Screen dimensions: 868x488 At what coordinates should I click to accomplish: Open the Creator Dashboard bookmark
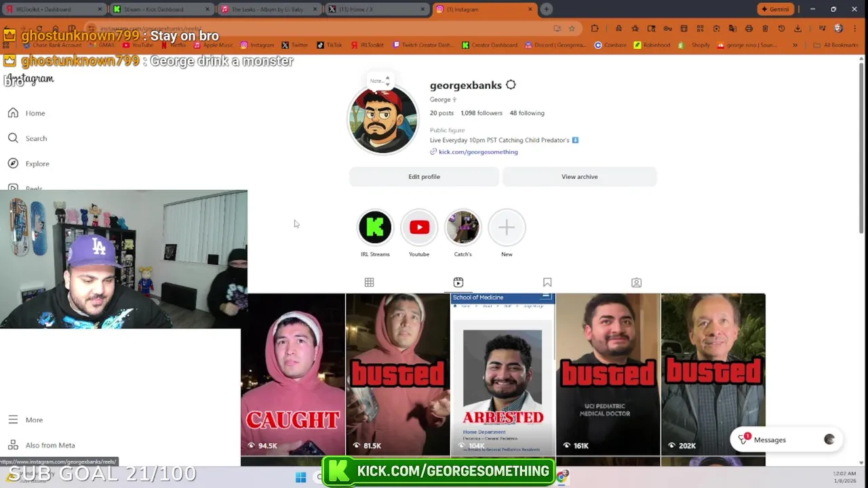point(490,45)
